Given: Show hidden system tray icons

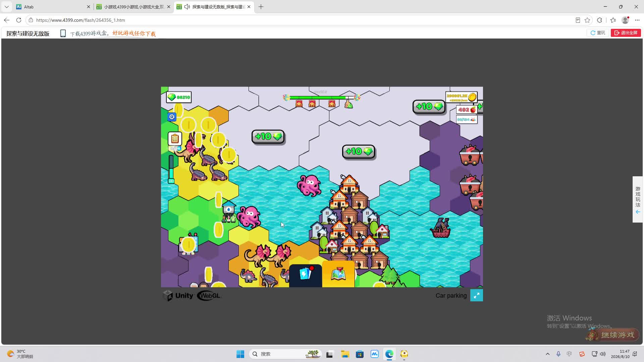Looking at the screenshot, I should pos(548,354).
